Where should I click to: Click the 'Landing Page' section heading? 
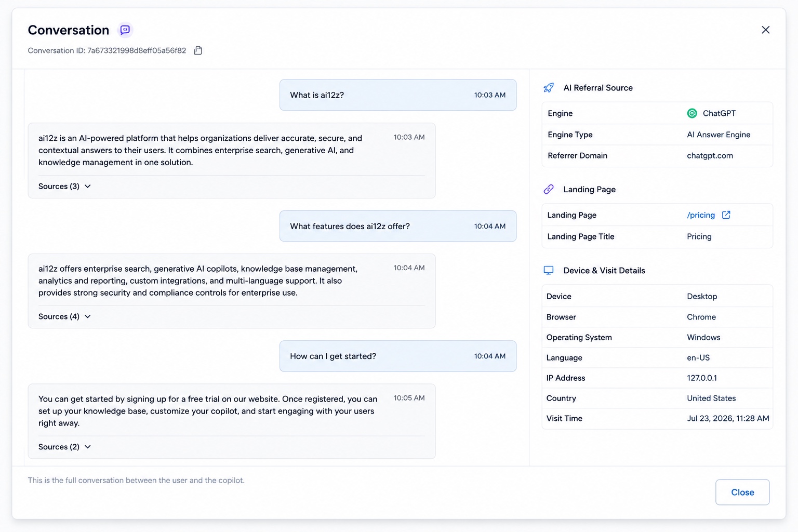(x=589, y=190)
